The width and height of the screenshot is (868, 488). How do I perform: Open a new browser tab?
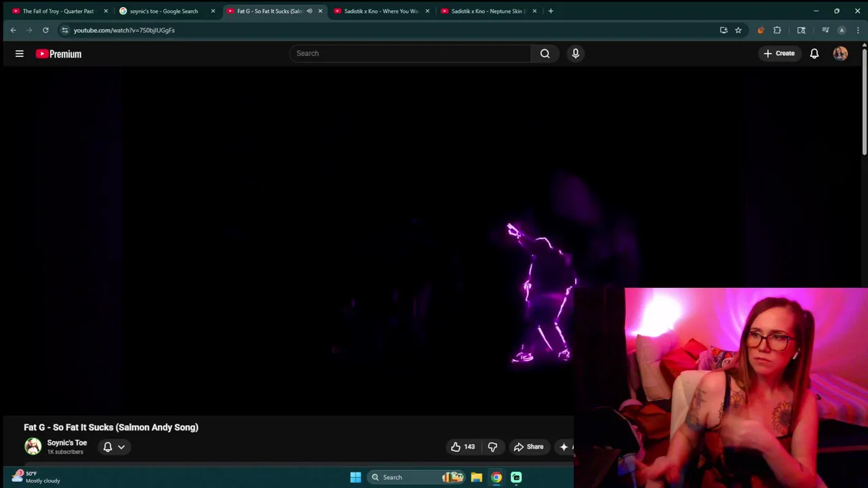[551, 11]
